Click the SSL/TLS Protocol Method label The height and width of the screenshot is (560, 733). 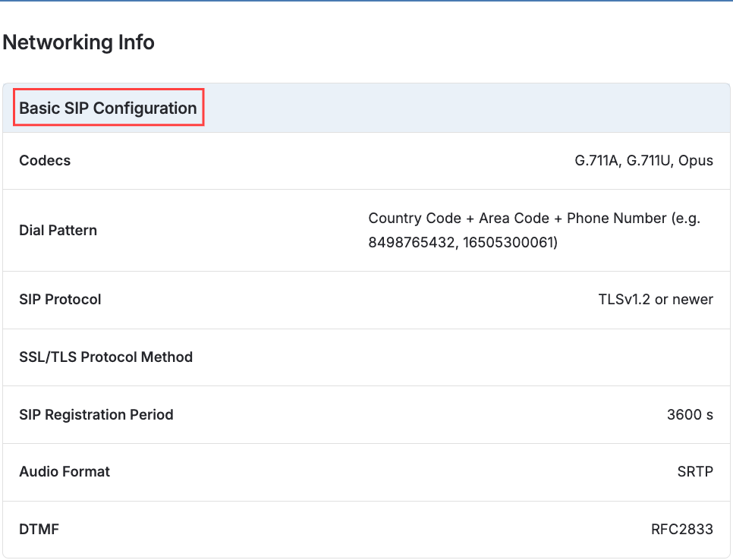[x=106, y=357]
